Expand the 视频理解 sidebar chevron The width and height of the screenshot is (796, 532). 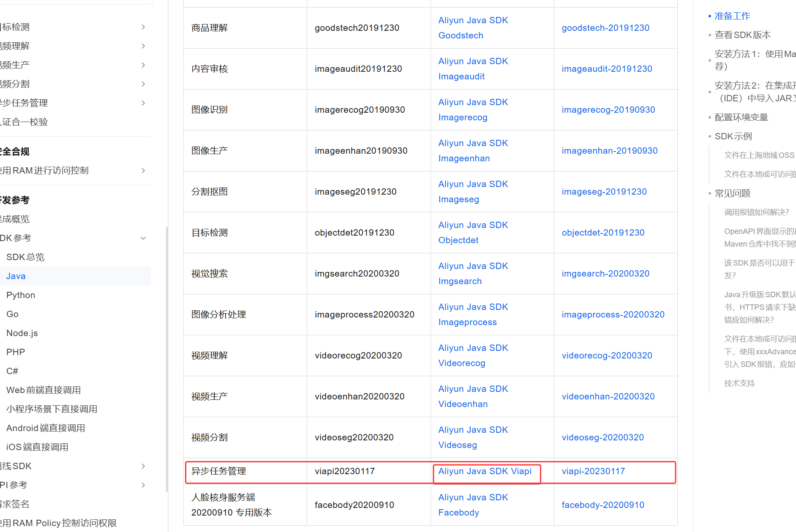[x=143, y=46]
